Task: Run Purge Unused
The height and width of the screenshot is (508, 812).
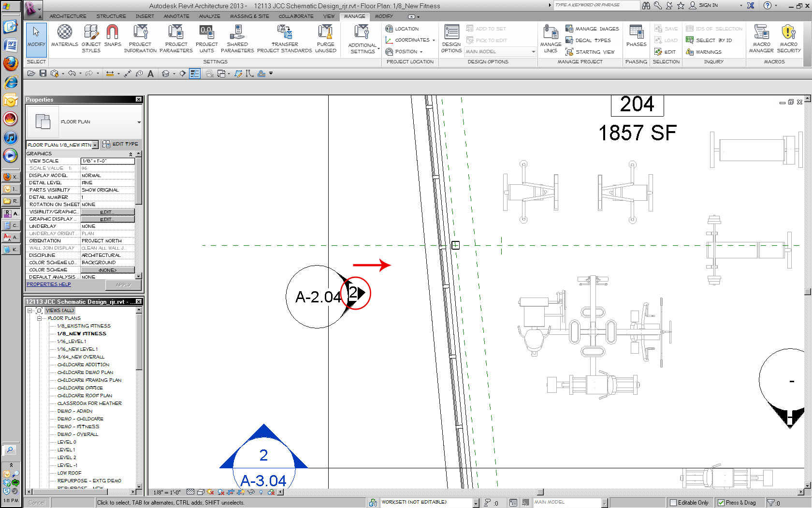Action: click(x=325, y=38)
